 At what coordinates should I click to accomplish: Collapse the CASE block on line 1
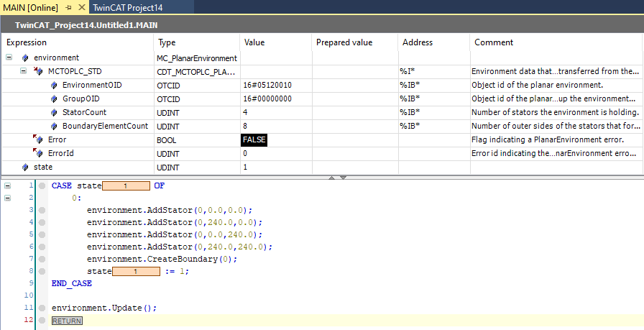click(7, 185)
